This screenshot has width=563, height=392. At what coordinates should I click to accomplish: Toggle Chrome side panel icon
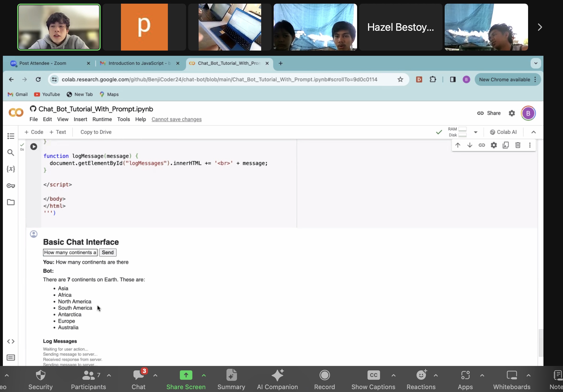[453, 79]
